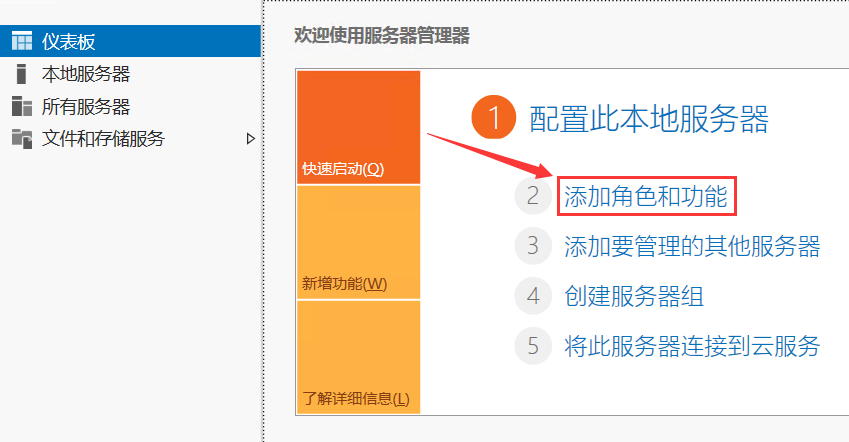
Task: Click the 所有服务器 servers icon
Action: point(22,106)
